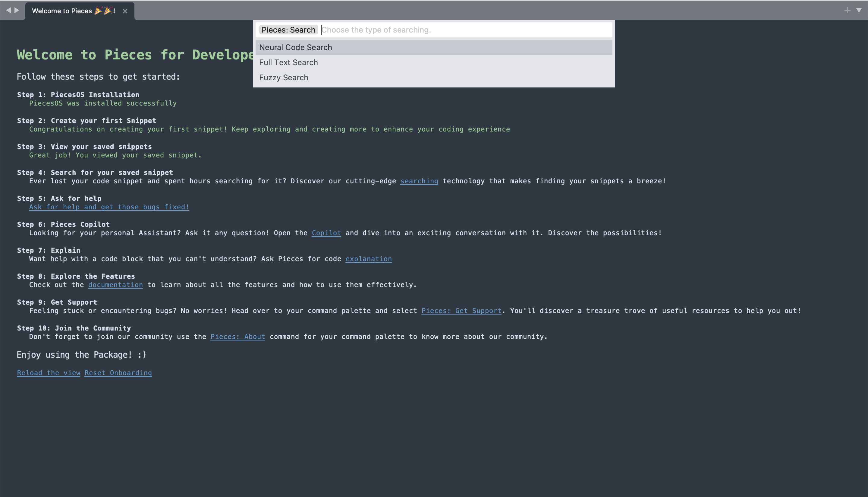The width and height of the screenshot is (868, 497).
Task: Click the Step 8: Explore the Features heading
Action: [76, 276]
